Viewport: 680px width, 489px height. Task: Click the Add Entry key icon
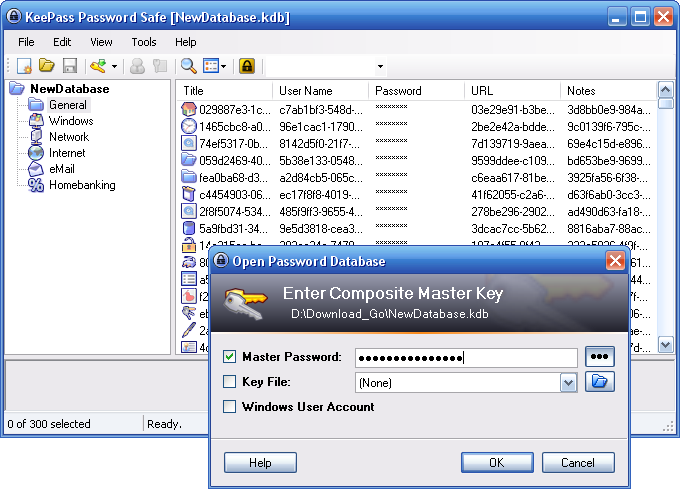98,66
